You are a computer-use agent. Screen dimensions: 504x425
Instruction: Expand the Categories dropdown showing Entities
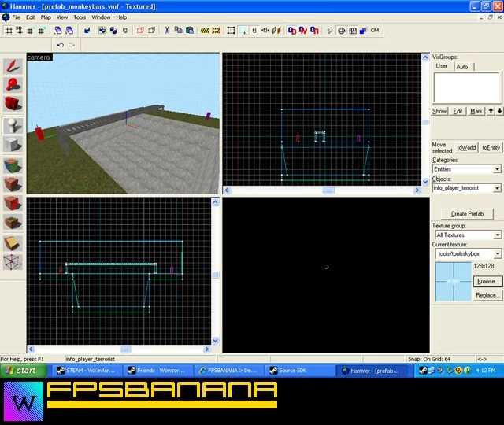(466, 169)
